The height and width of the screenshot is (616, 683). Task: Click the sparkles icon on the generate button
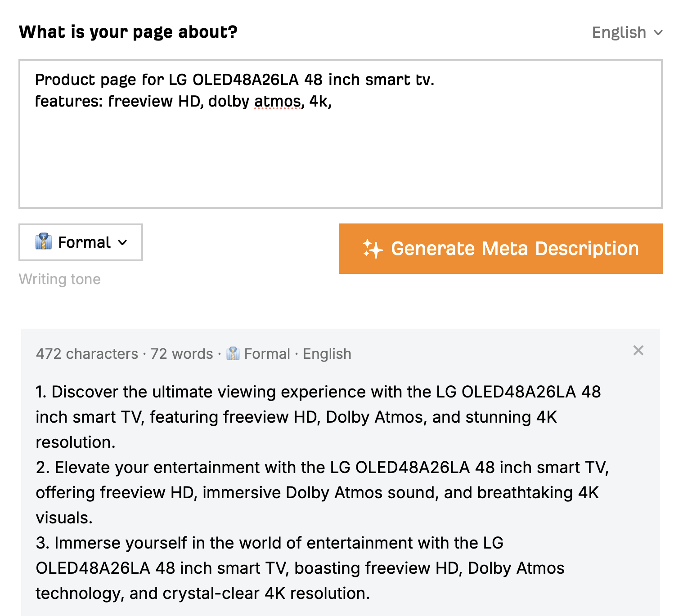[x=372, y=248]
